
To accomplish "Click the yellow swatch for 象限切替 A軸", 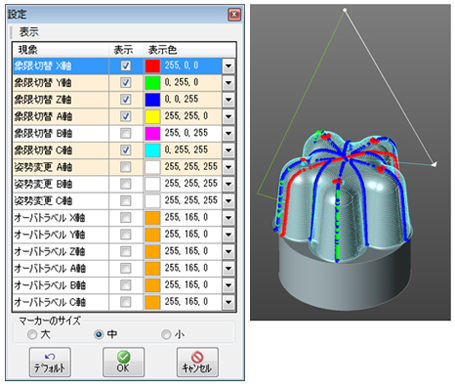I will coord(153,116).
